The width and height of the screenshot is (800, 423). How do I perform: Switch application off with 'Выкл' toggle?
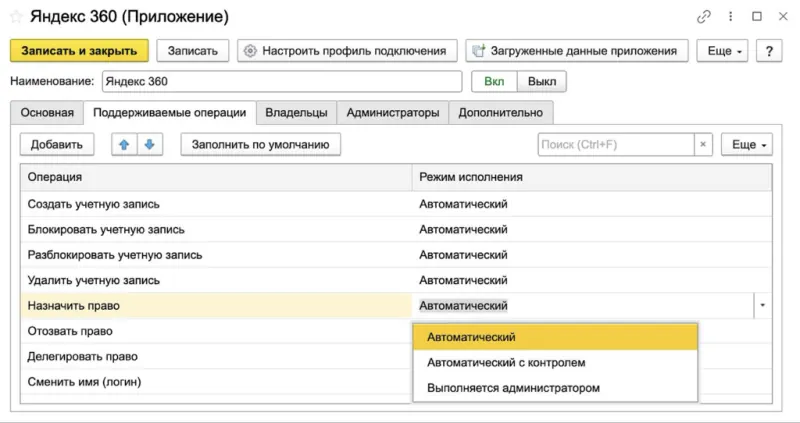click(542, 81)
